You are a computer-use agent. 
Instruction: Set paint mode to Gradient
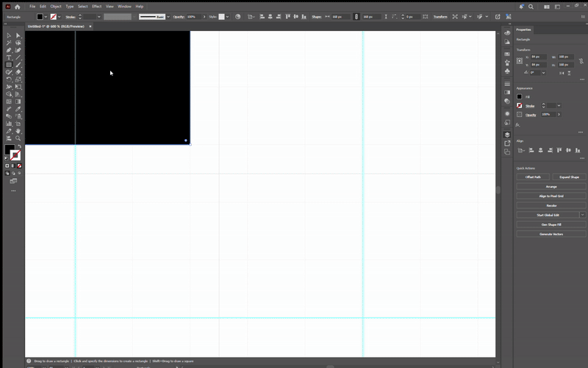pyautogui.click(x=13, y=166)
